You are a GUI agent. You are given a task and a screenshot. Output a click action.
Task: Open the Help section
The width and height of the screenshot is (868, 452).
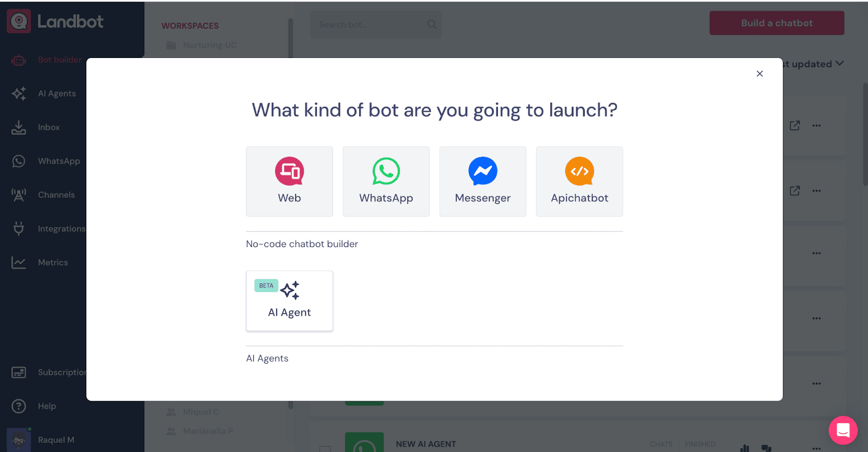click(47, 406)
